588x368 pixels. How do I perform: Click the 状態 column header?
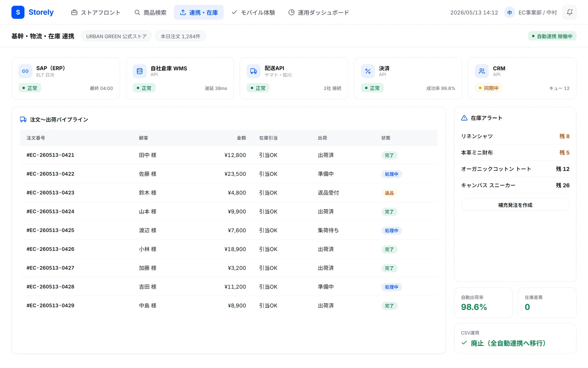tap(386, 138)
